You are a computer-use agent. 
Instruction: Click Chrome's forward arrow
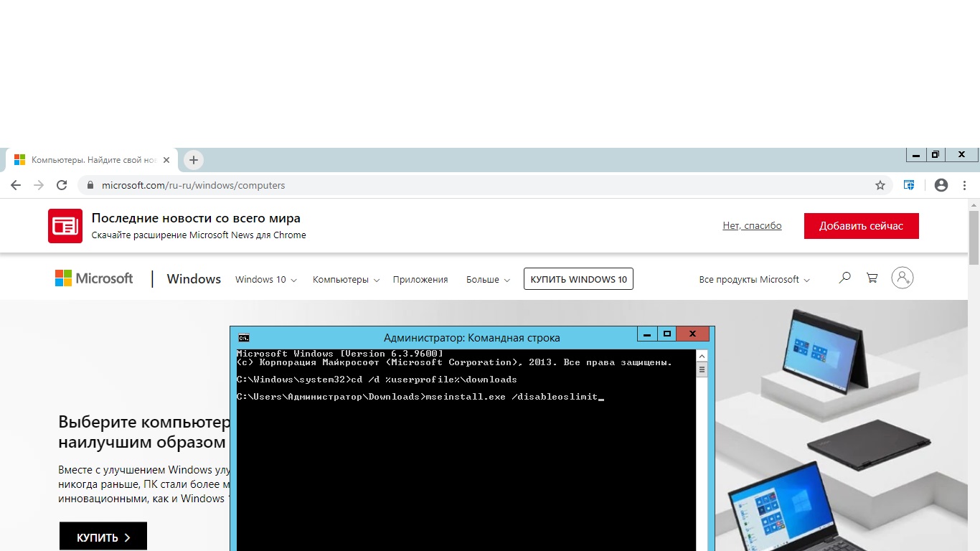39,185
